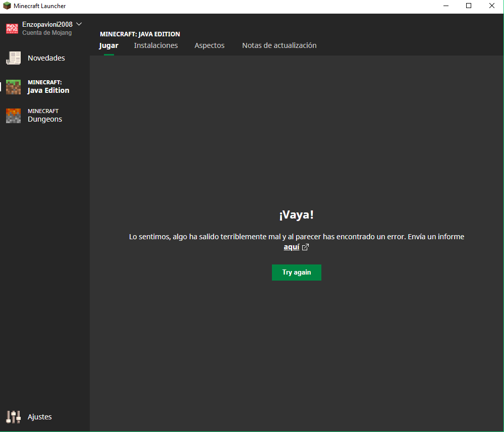
Task: Open Ajustes settings label
Action: (39, 417)
